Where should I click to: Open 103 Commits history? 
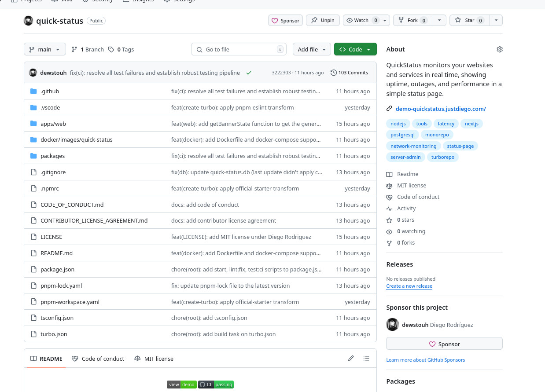point(349,73)
